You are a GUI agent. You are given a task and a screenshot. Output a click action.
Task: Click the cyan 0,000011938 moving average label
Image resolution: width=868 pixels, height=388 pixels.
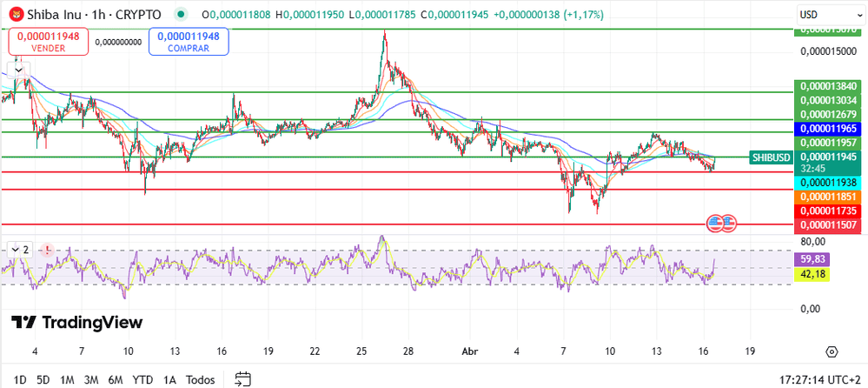pyautogui.click(x=828, y=183)
